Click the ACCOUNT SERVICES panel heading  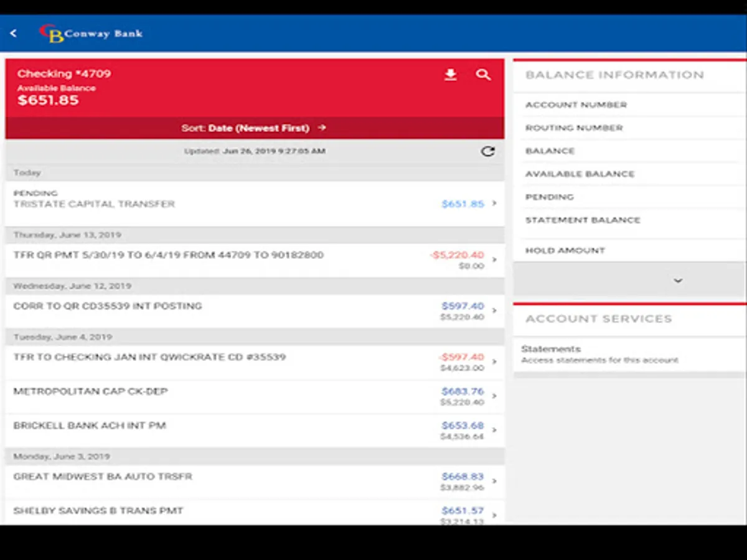point(598,319)
